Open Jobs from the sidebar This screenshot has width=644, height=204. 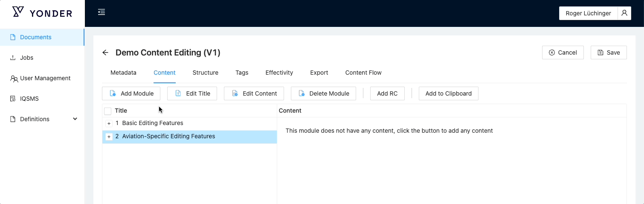click(x=26, y=58)
